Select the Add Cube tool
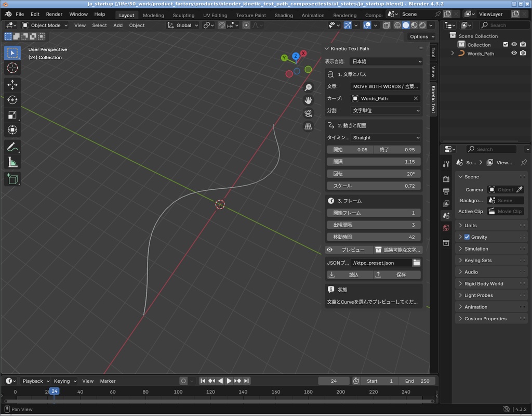Viewport: 532px width, 416px height. click(12, 179)
